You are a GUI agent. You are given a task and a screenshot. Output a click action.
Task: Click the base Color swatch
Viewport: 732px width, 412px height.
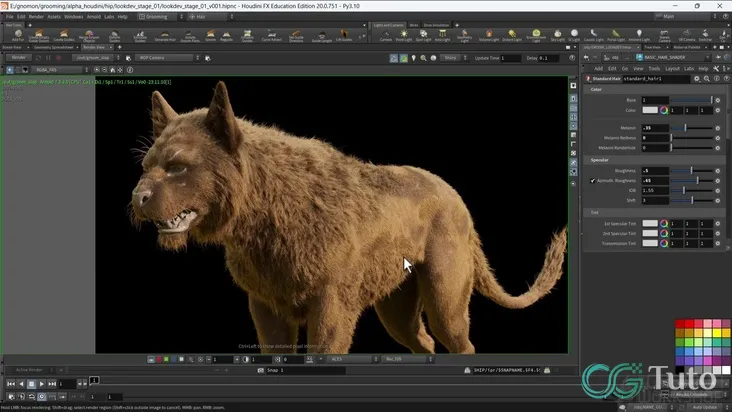click(650, 110)
